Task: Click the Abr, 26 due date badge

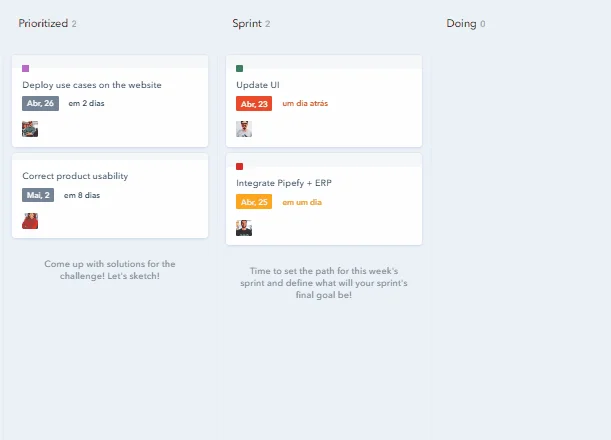Action: point(41,103)
